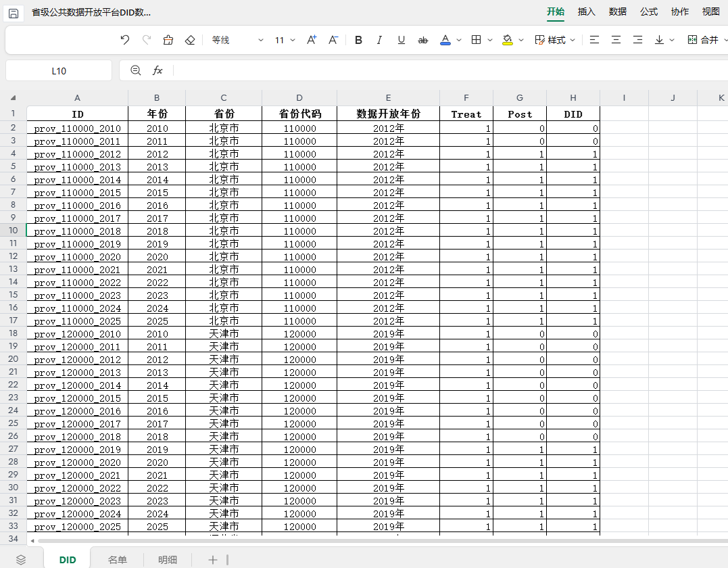This screenshot has width=728, height=568.
Task: Switch to the 名单 sheet tab
Action: point(118,560)
